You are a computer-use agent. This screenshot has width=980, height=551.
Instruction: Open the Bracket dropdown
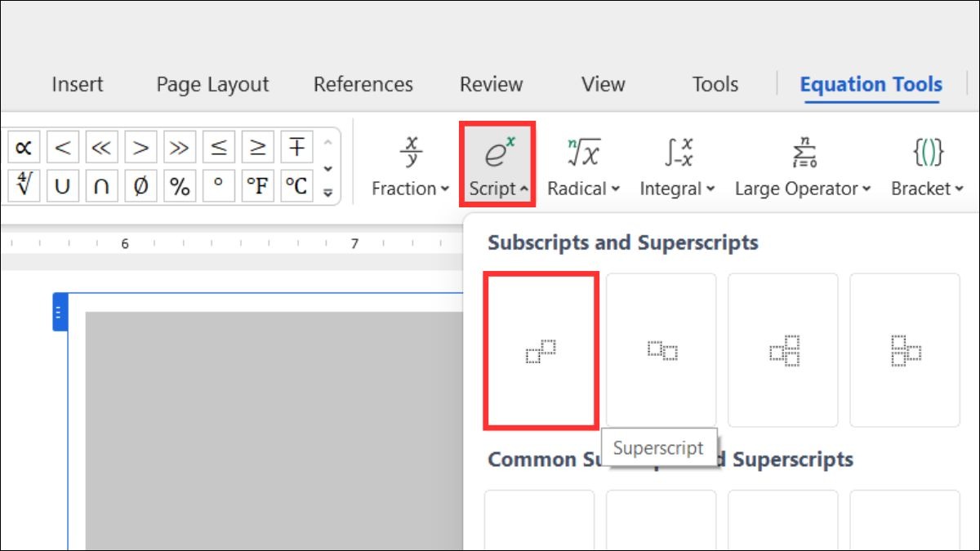928,166
